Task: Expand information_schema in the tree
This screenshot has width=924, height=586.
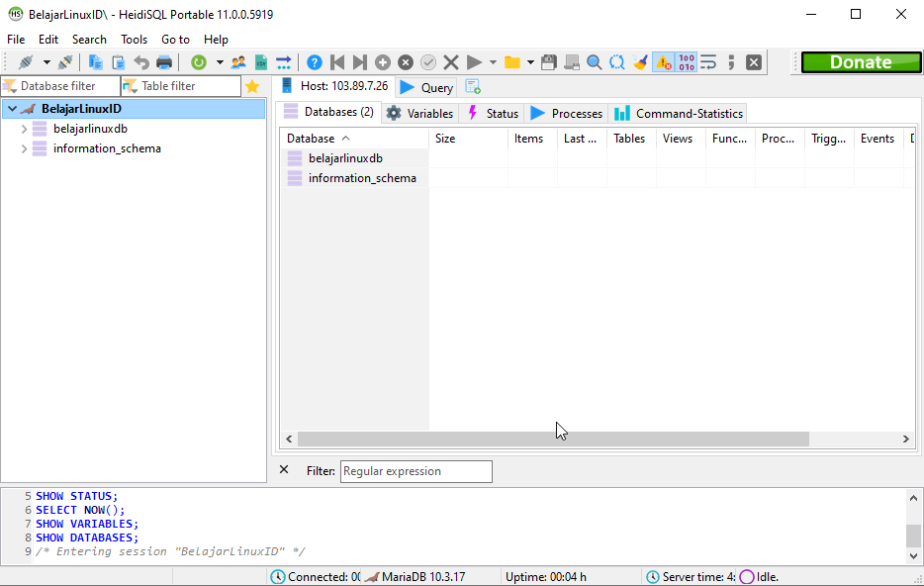Action: (24, 148)
